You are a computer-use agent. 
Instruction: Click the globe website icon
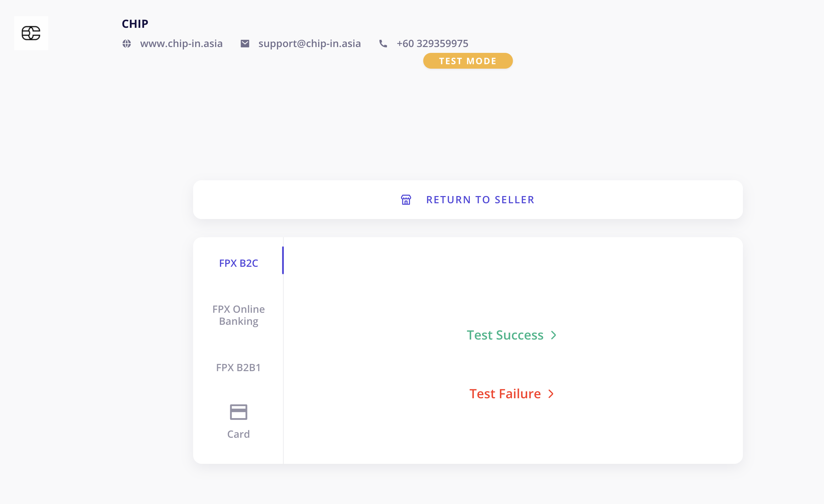pos(127,44)
